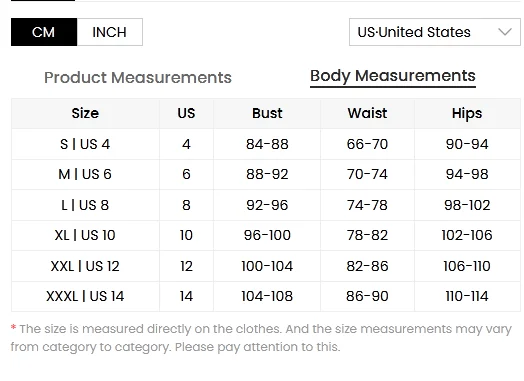Image resolution: width=524 pixels, height=381 pixels.
Task: Switch units to CM
Action: tap(44, 32)
